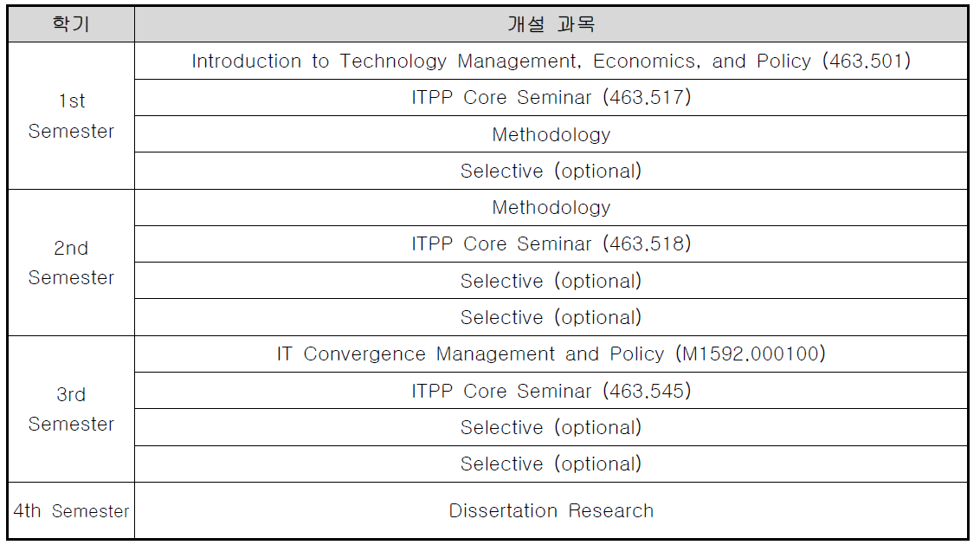
Task: Click Introduction to Technology Management course (463.501)
Action: click(x=551, y=61)
